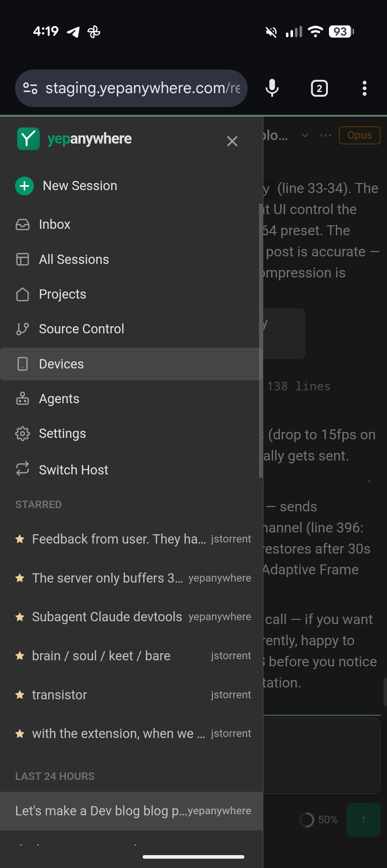Open yepanywhere Settings

(x=62, y=433)
